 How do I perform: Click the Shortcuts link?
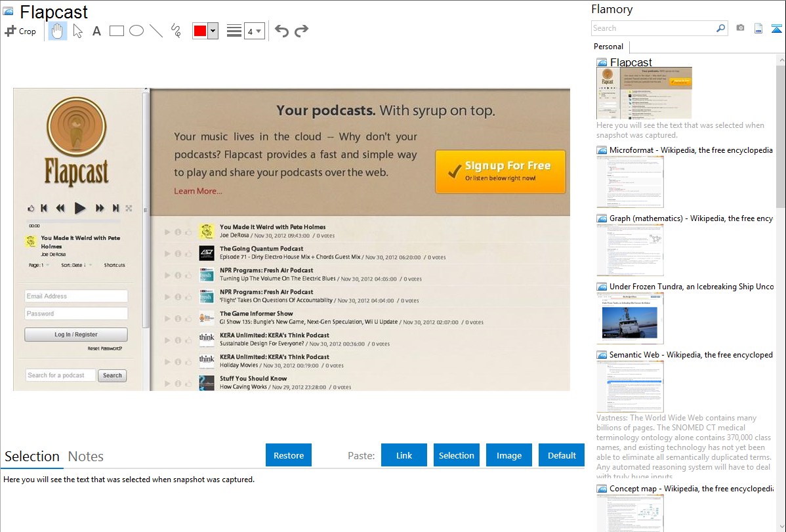point(114,265)
